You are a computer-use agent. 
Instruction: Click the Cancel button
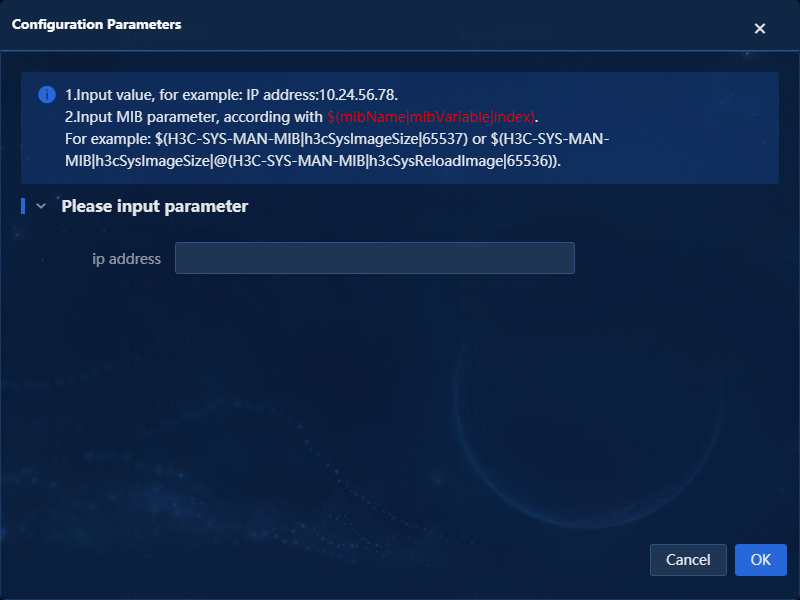[x=688, y=560]
